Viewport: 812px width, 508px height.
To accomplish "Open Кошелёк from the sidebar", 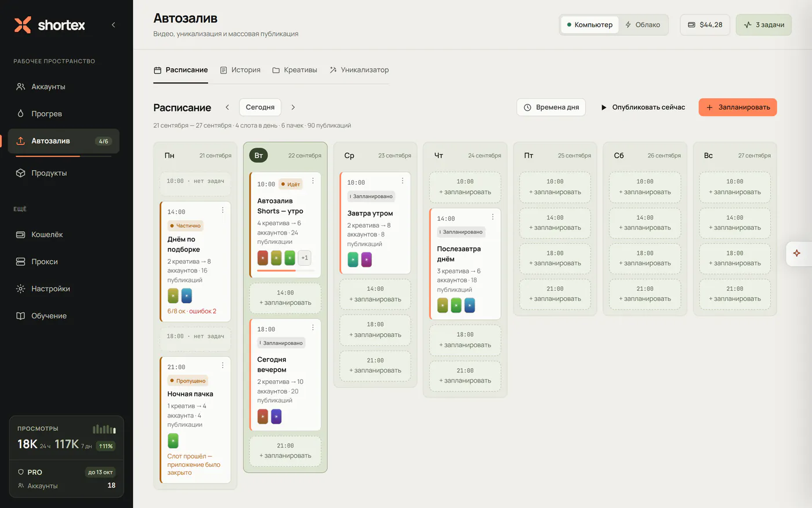I will (64, 235).
